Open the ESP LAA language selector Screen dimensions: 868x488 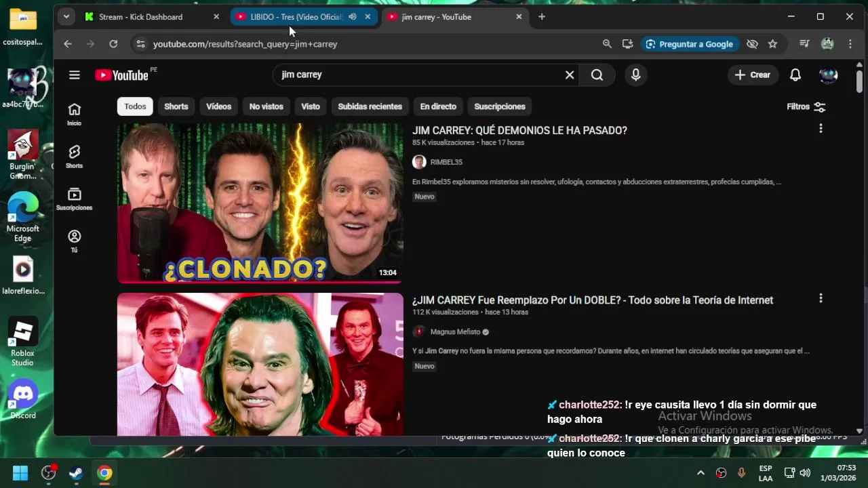pyautogui.click(x=766, y=473)
